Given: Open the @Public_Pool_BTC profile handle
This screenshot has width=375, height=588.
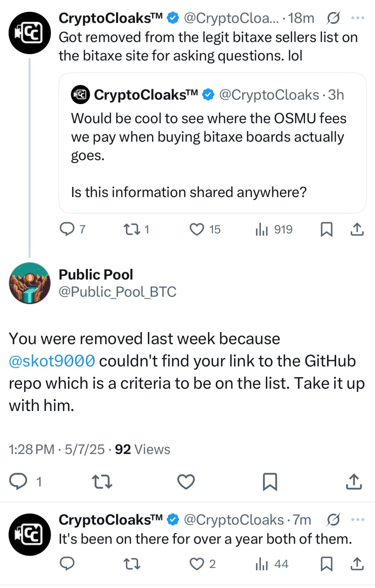Looking at the screenshot, I should click(117, 292).
